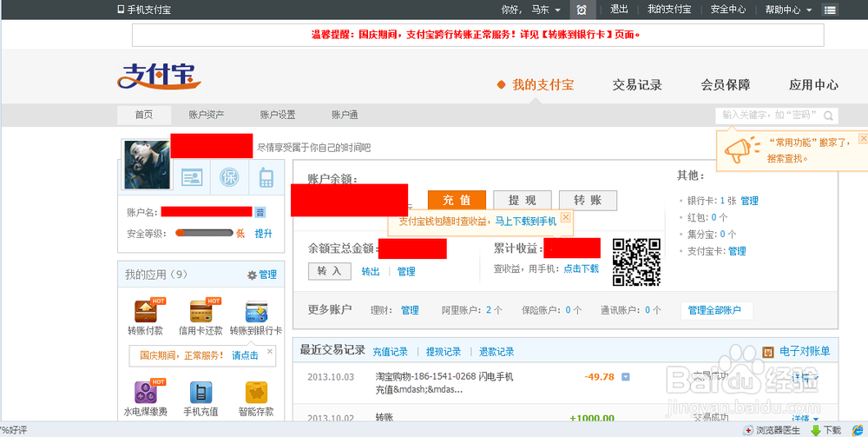868x437 pixels.
Task: Open 手机充值 app icon
Action: tap(201, 392)
